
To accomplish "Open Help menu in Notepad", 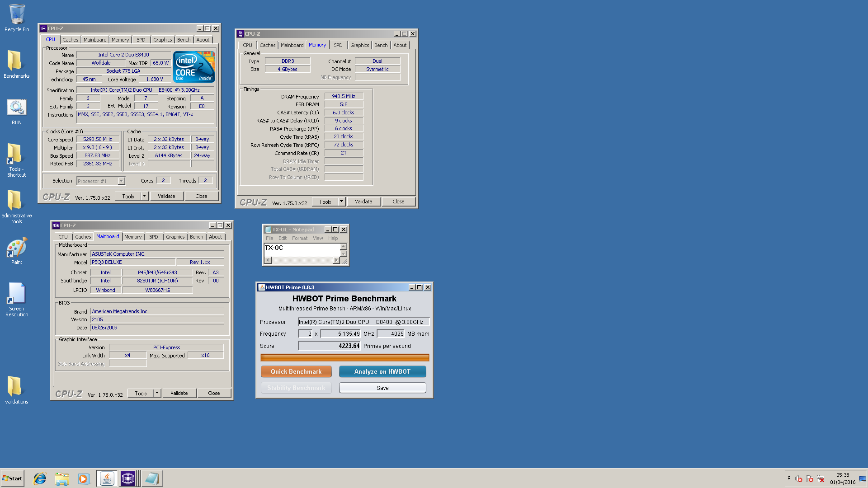I will (x=333, y=238).
